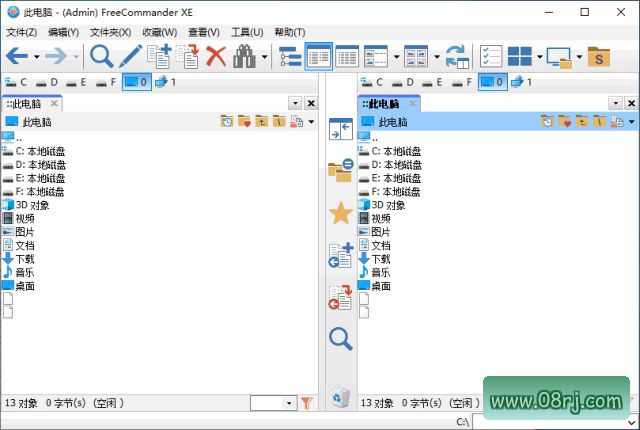Open the 收藏(W) menu
This screenshot has height=430, width=640.
(160, 32)
